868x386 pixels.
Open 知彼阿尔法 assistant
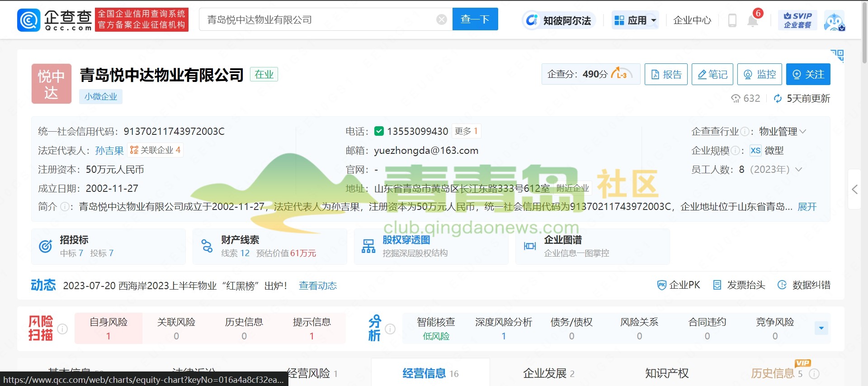click(x=559, y=20)
